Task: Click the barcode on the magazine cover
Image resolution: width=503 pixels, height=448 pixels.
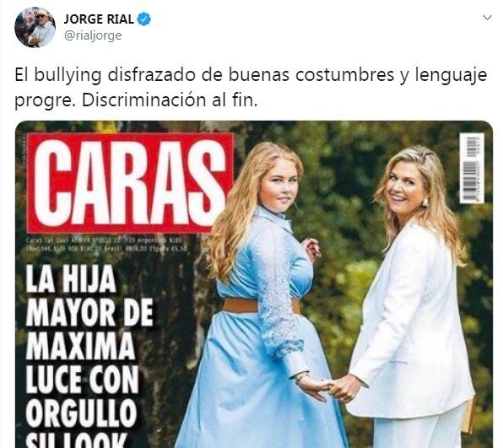Action: (x=472, y=169)
